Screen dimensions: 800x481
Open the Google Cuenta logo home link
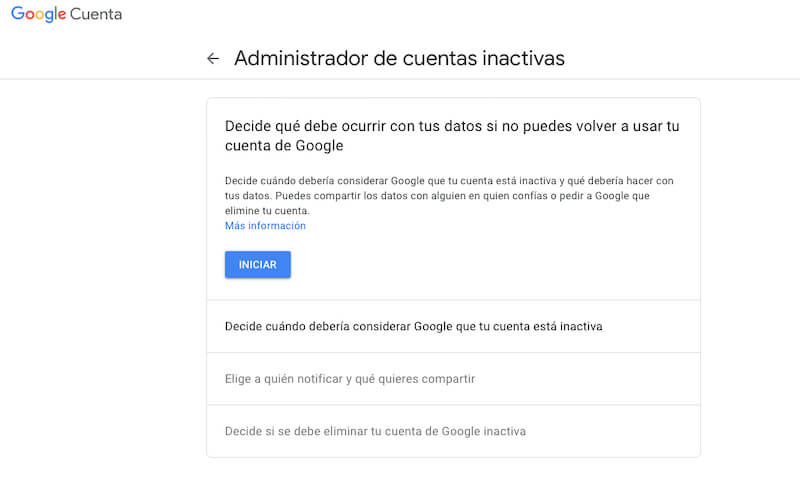pyautogui.click(x=66, y=14)
